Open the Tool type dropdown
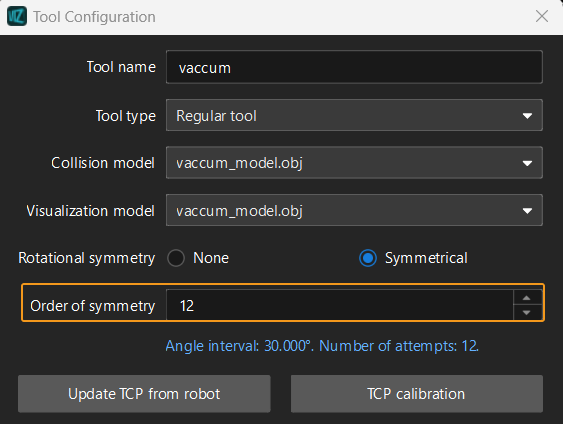Screen dimensions: 563x424 tap(354, 115)
